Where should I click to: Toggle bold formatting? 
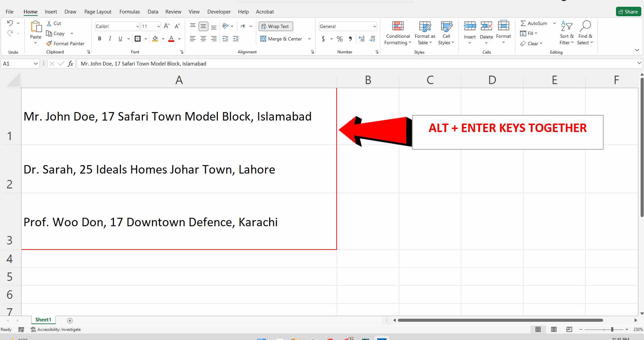pyautogui.click(x=99, y=38)
